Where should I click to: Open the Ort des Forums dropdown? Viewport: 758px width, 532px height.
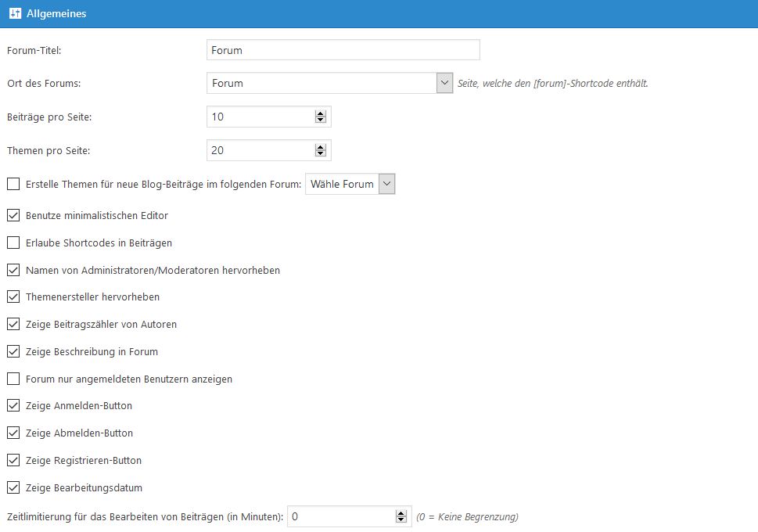(x=444, y=83)
